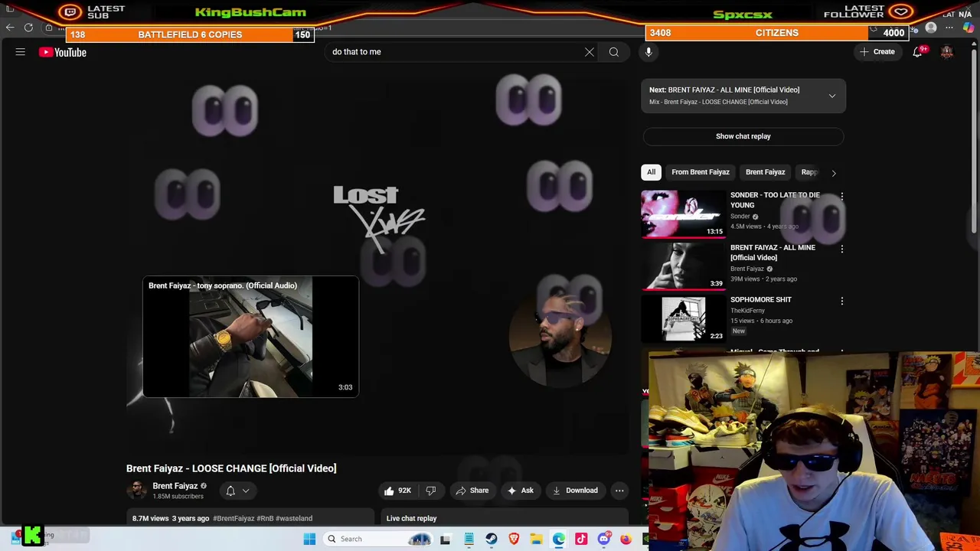Go back with the browser back arrow
Viewport: 980px width, 551px height.
tap(10, 28)
